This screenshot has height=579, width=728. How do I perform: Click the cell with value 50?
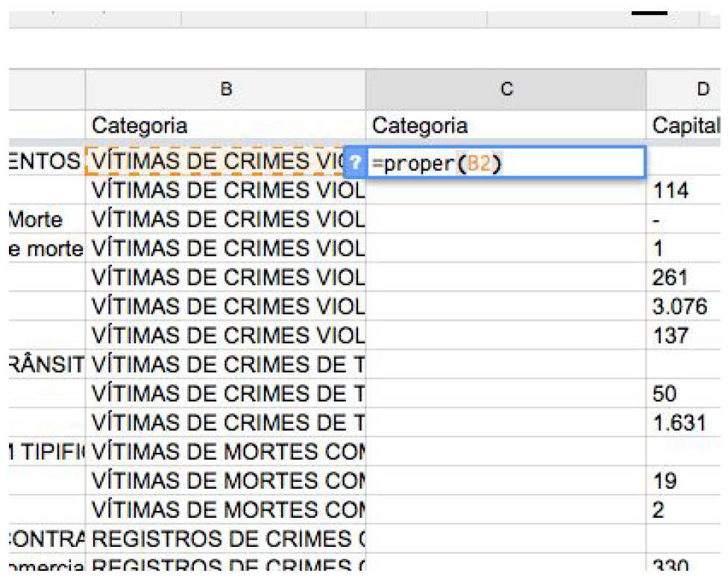pos(686,394)
